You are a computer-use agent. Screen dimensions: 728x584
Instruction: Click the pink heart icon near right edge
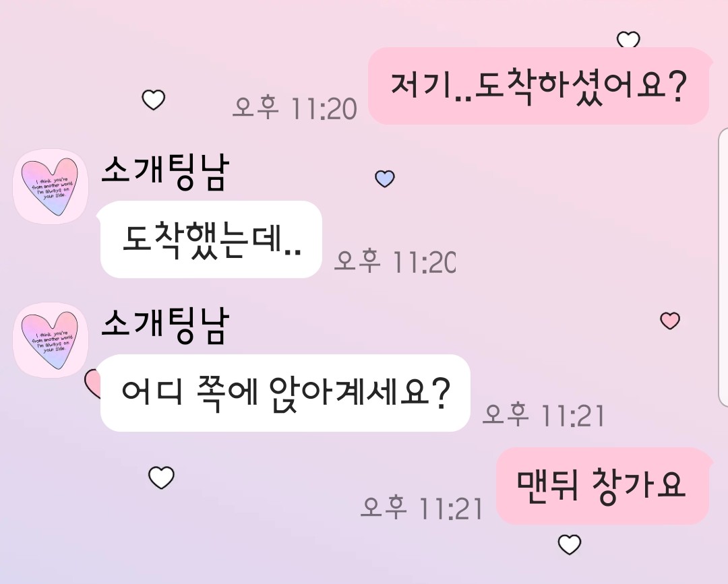click(670, 320)
